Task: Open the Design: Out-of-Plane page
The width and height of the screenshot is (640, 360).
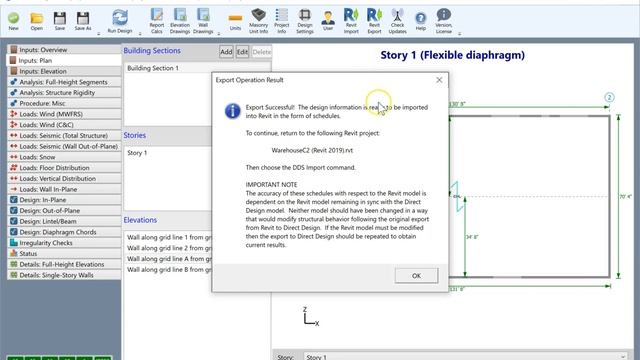Action: point(64,211)
